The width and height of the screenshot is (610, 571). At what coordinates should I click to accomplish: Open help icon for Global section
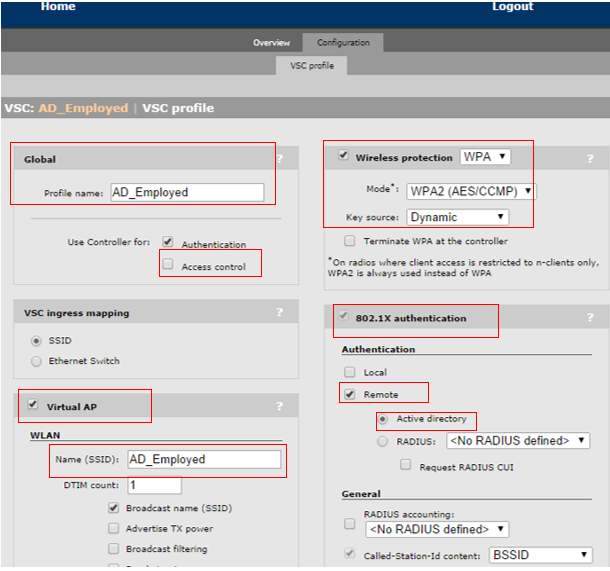coord(280,159)
